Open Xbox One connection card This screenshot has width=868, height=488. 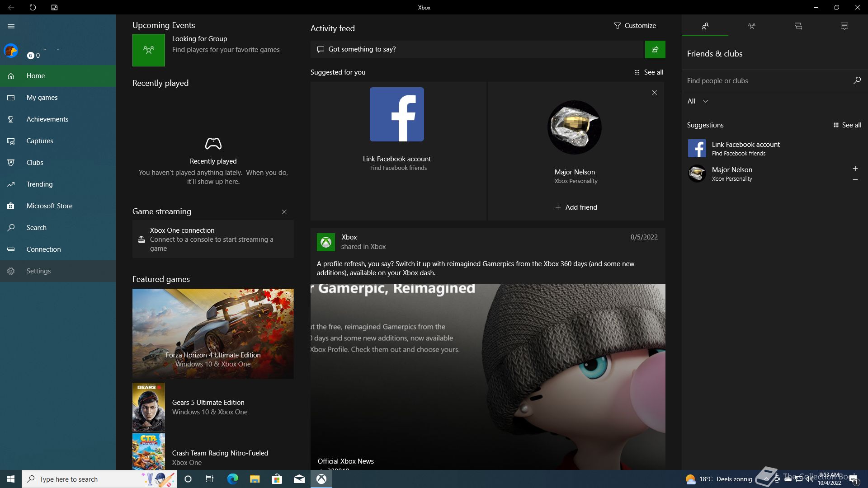pyautogui.click(x=213, y=239)
